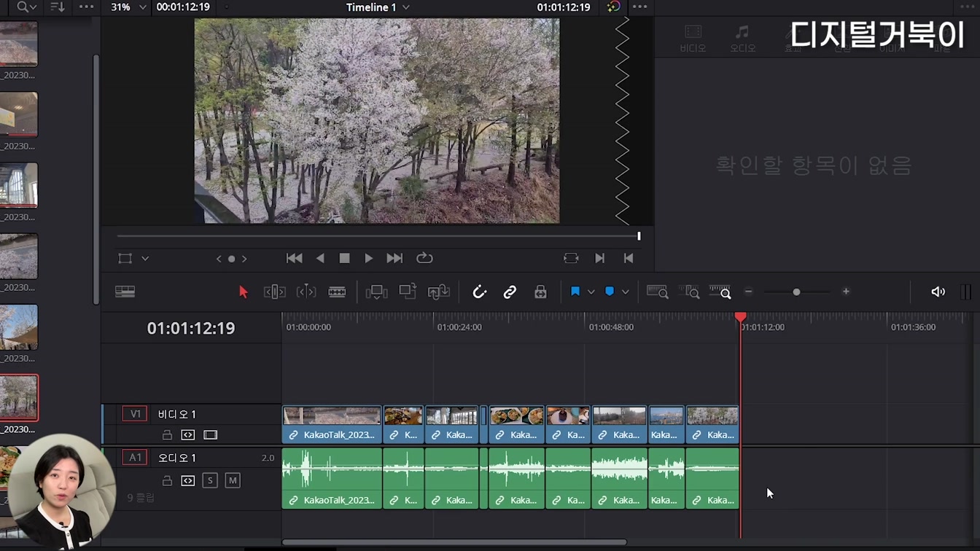Click the Full Extent Zoom icon
The height and width of the screenshot is (551, 980).
coord(657,292)
